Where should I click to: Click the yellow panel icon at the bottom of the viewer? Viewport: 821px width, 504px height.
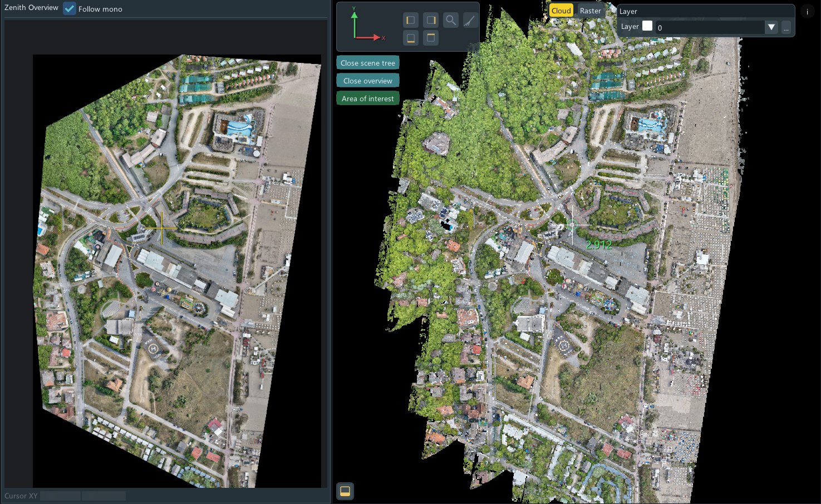345,491
